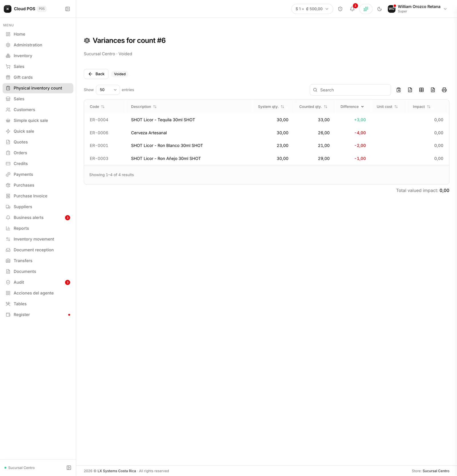Go to Inventory in the sidebar
Image resolution: width=457 pixels, height=476 pixels.
point(38,56)
